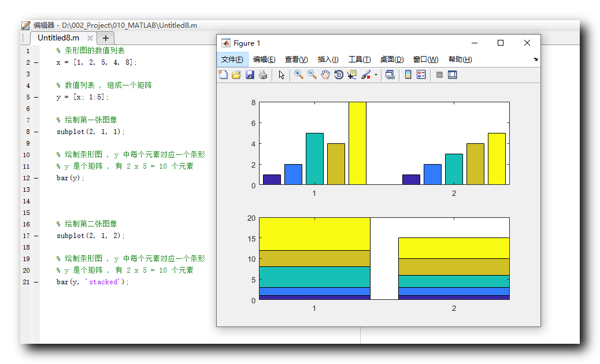This screenshot has height=364, width=600.
Task: Select the Pan hand tool
Action: point(325,75)
